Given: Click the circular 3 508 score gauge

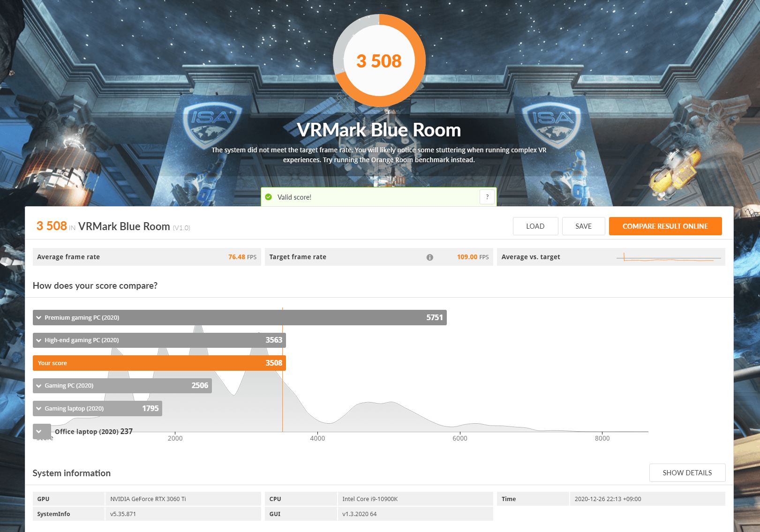Looking at the screenshot, I should [x=379, y=61].
